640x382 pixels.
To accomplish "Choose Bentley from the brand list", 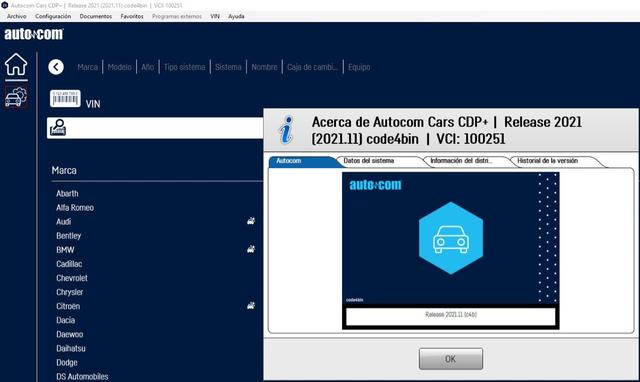I will pyautogui.click(x=69, y=235).
